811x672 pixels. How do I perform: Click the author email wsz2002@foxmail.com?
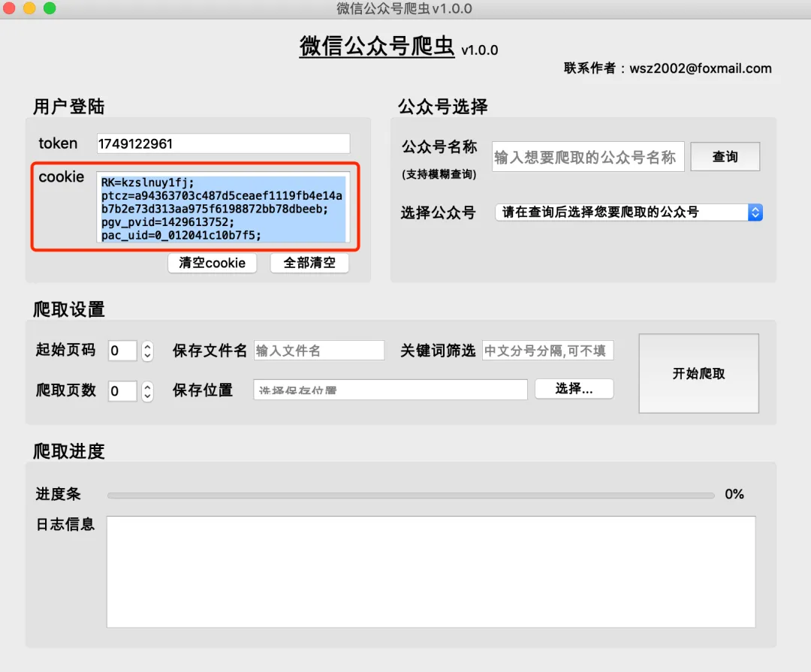(x=701, y=68)
